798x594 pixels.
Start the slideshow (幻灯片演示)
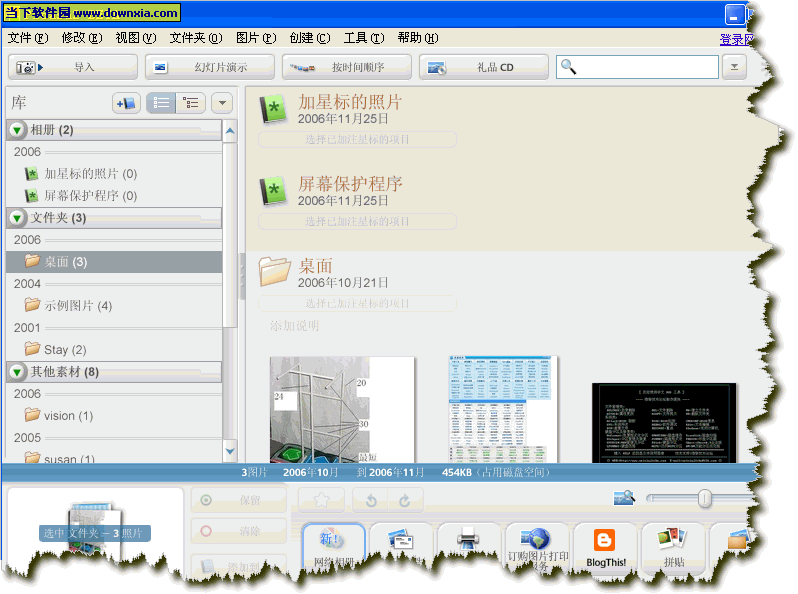(209, 67)
